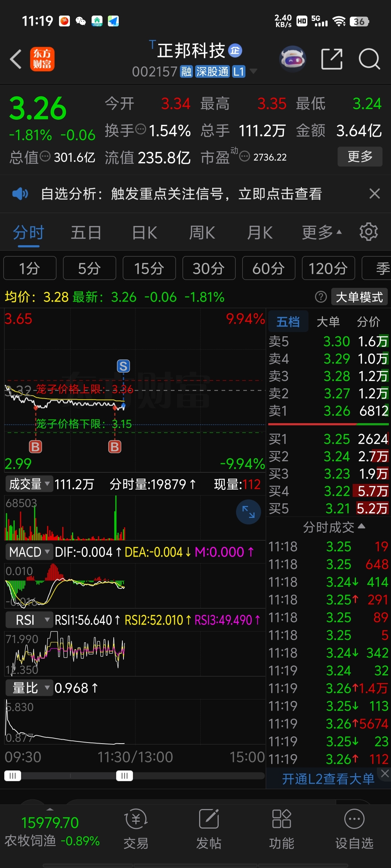Select the 1分 interval

click(30, 268)
